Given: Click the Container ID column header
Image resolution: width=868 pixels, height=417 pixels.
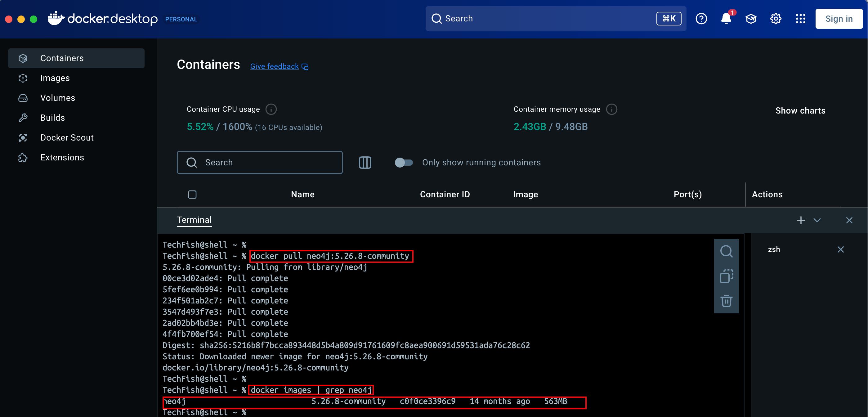Looking at the screenshot, I should tap(445, 195).
